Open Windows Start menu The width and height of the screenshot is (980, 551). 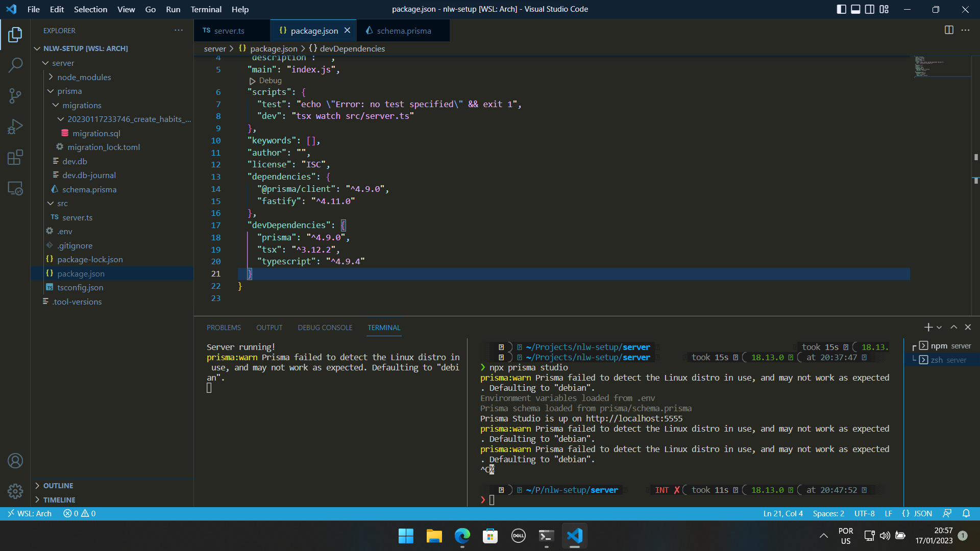(x=406, y=536)
